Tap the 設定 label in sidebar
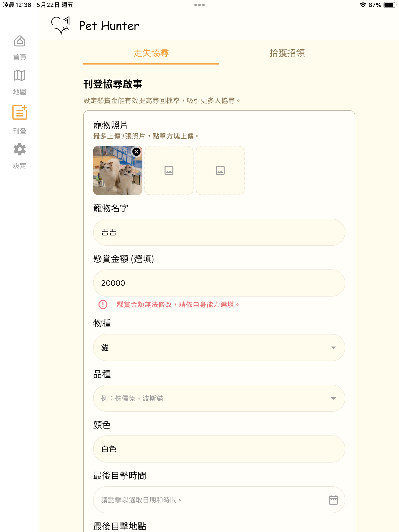 [x=20, y=166]
